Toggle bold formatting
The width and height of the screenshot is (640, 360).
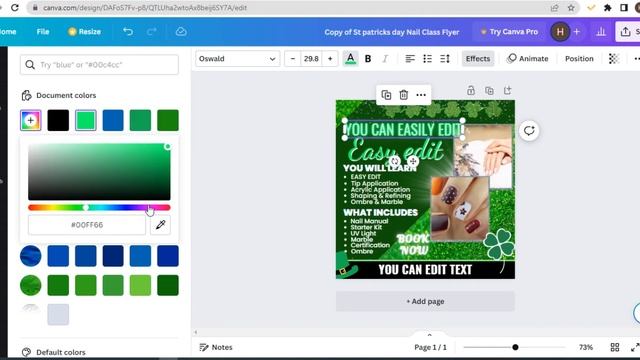[368, 59]
